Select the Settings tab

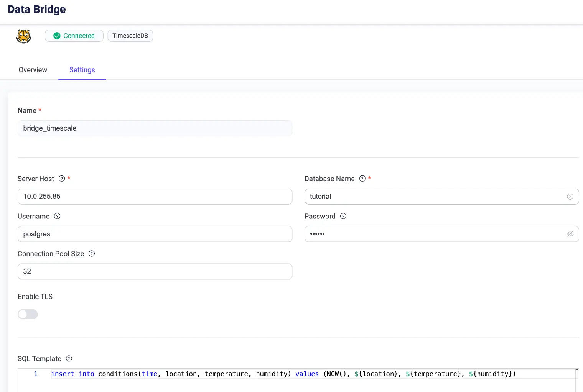82,70
